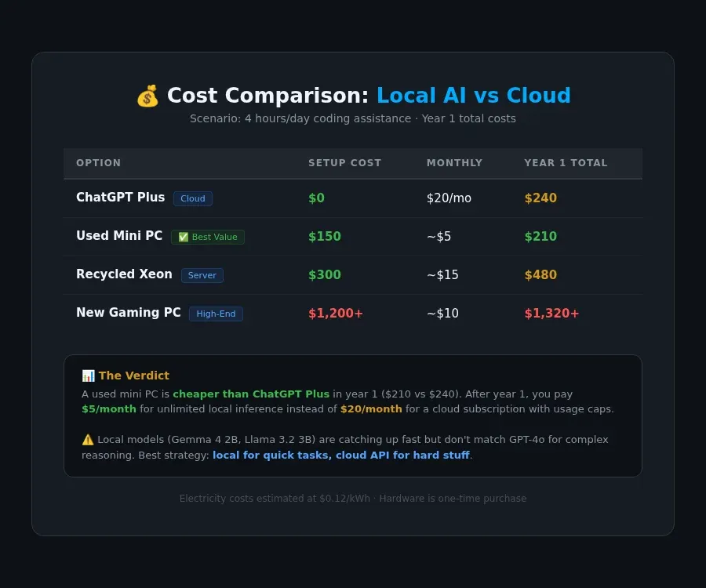706x588 pixels.
Task: Click the ~$15 monthly value
Action: click(x=442, y=275)
